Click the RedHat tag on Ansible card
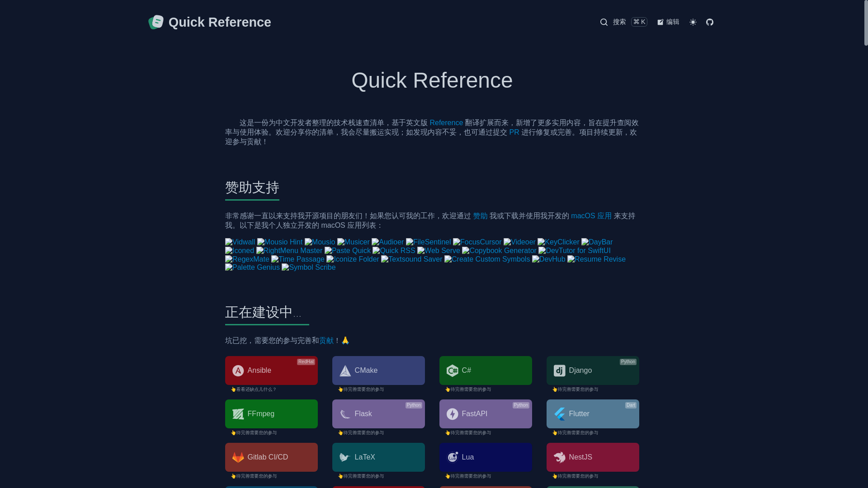 306,362
